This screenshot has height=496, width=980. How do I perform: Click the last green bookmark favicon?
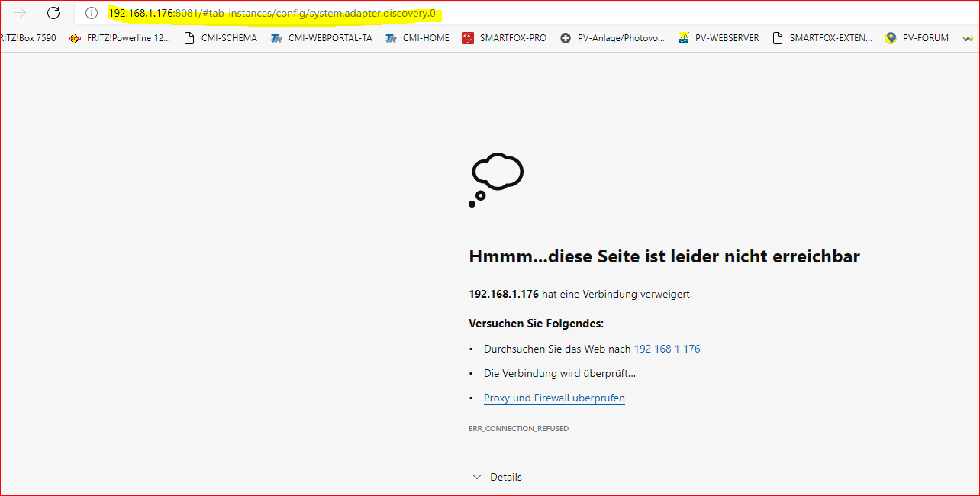click(x=969, y=38)
